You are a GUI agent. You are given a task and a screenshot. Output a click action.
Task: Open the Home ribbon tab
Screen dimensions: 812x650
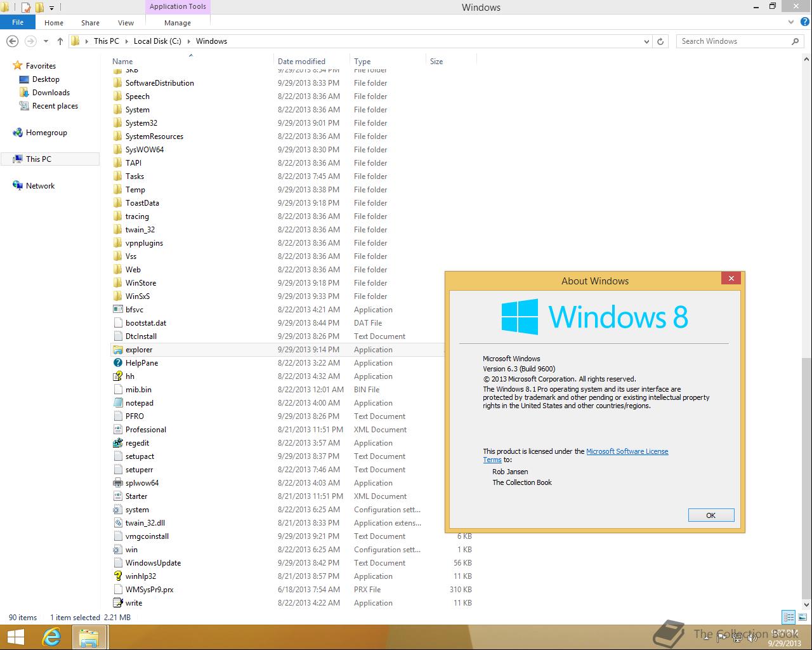(x=54, y=23)
